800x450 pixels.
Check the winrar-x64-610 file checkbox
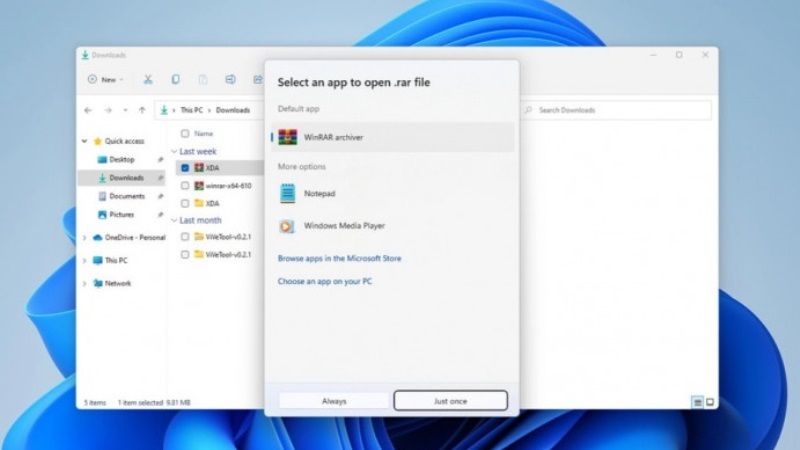pyautogui.click(x=185, y=186)
